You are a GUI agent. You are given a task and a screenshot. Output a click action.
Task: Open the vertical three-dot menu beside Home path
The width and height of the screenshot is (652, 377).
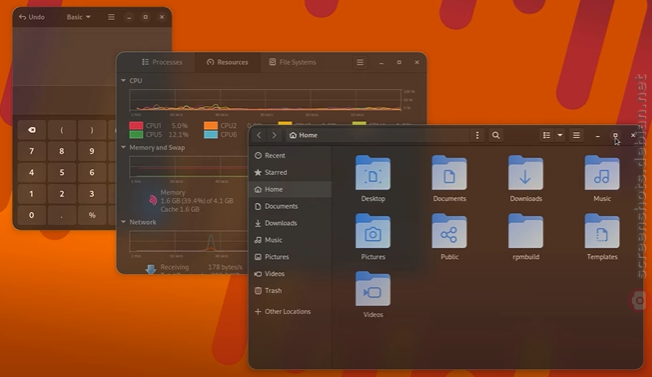point(477,135)
